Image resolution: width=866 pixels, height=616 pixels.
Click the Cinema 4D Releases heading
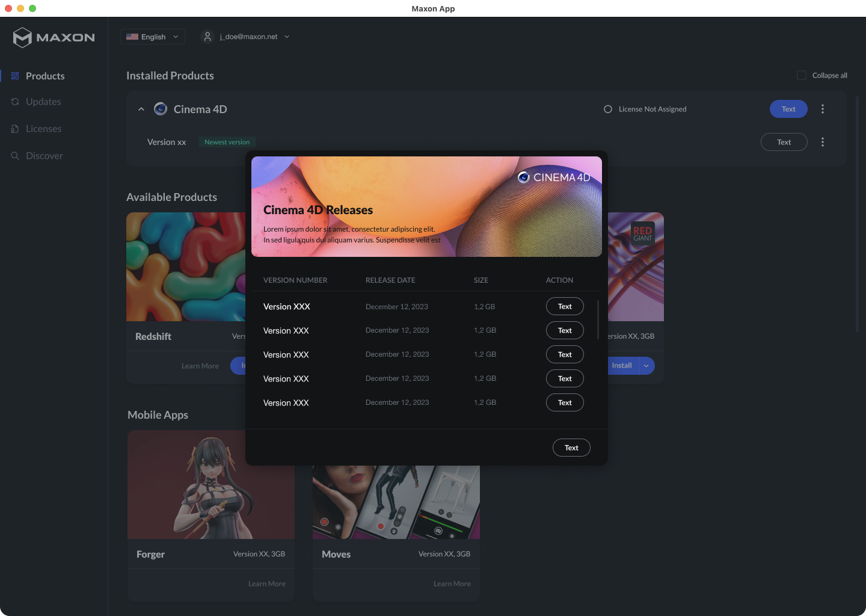(318, 210)
